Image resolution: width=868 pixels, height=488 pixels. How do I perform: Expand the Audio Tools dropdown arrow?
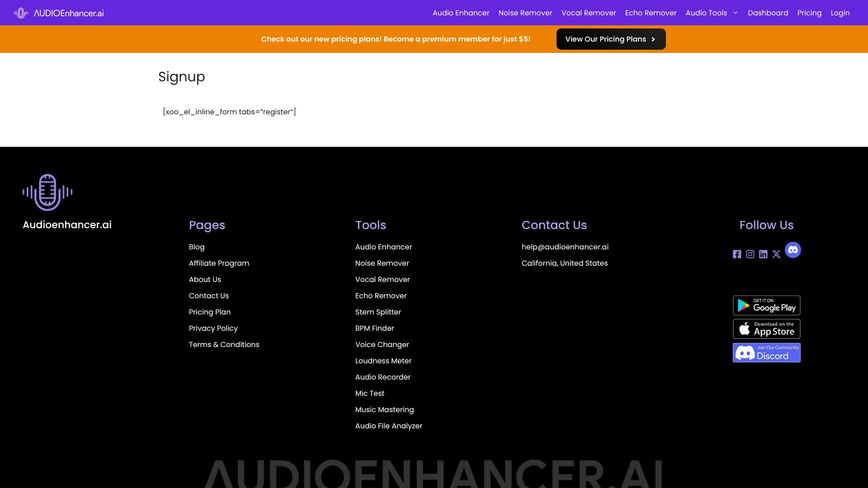pyautogui.click(x=736, y=13)
